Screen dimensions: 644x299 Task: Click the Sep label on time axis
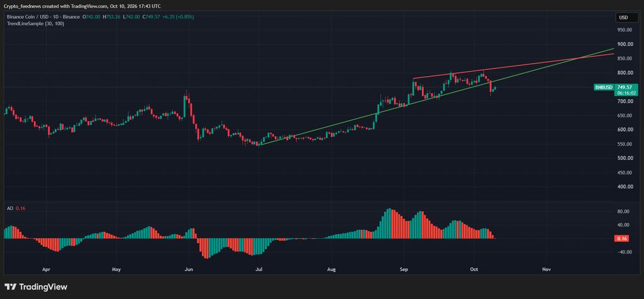click(x=404, y=269)
